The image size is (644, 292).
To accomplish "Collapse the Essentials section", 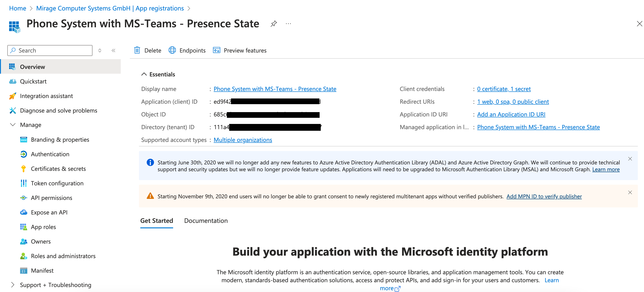I will (144, 74).
